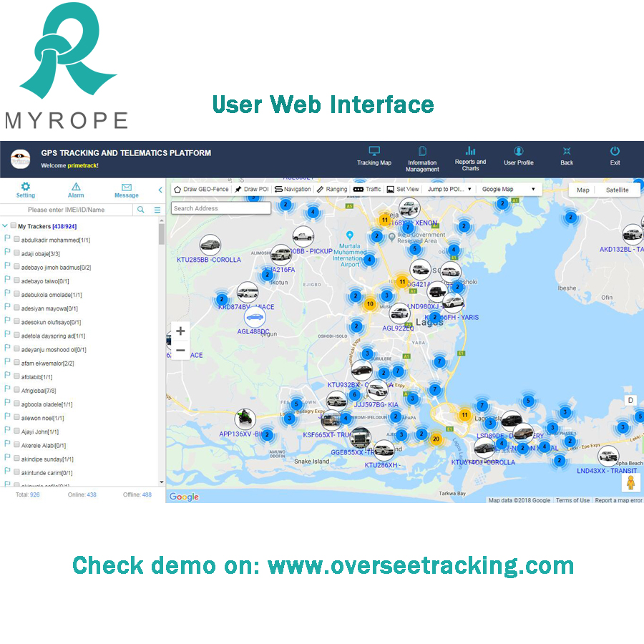Open the Google Map type dropdown

[509, 190]
